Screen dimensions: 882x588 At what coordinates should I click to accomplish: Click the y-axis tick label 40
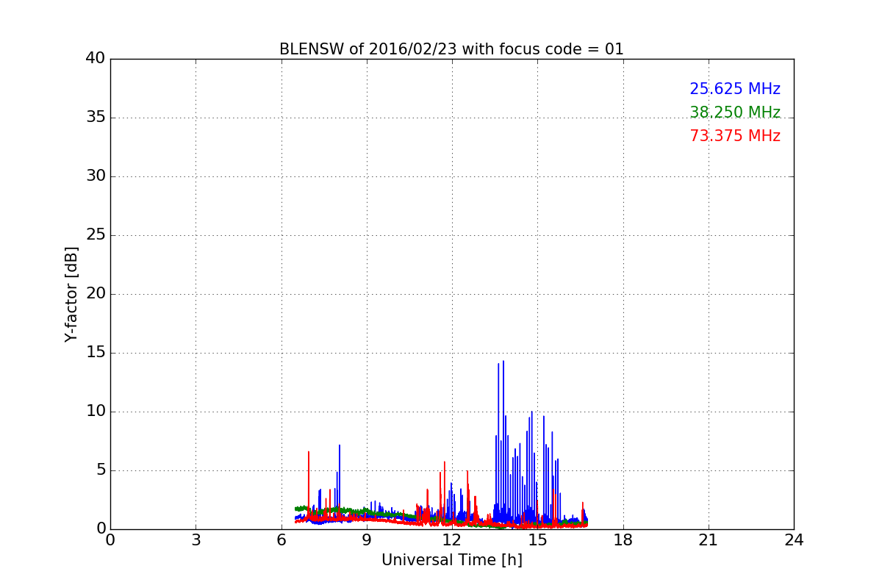click(x=96, y=59)
